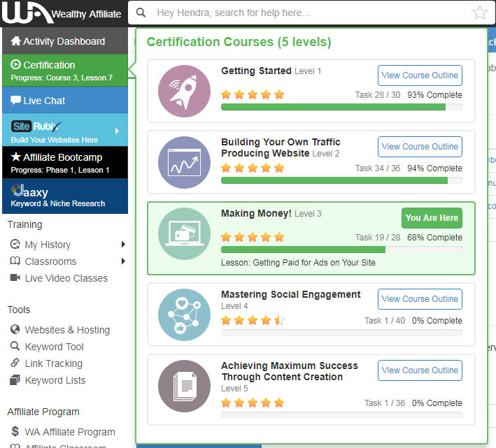Open the Live Video Classes link
496x448 pixels.
pyautogui.click(x=66, y=278)
